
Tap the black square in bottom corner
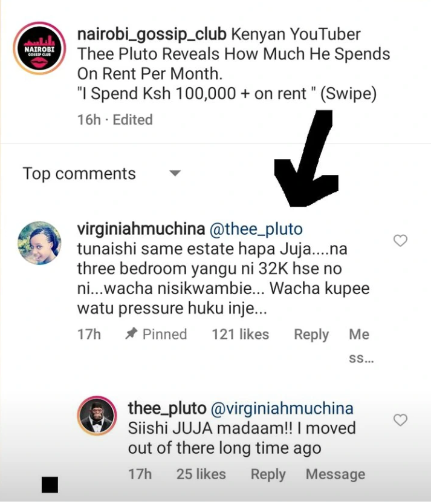pos(50,485)
